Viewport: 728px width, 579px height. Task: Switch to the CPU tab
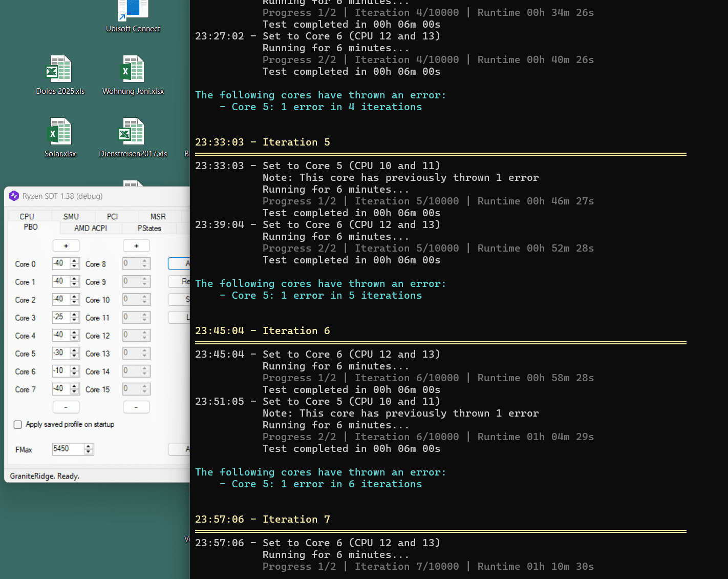(x=27, y=217)
